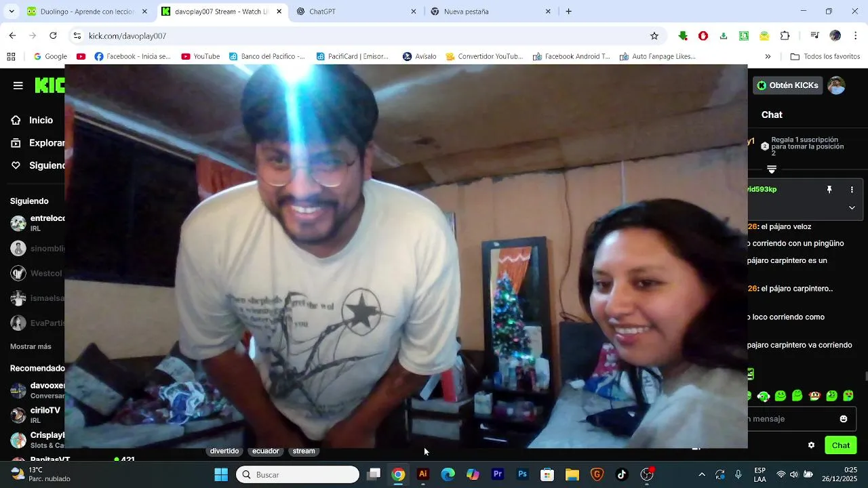The height and width of the screenshot is (488, 868).
Task: Open the Windows Start menu
Action: point(221,474)
